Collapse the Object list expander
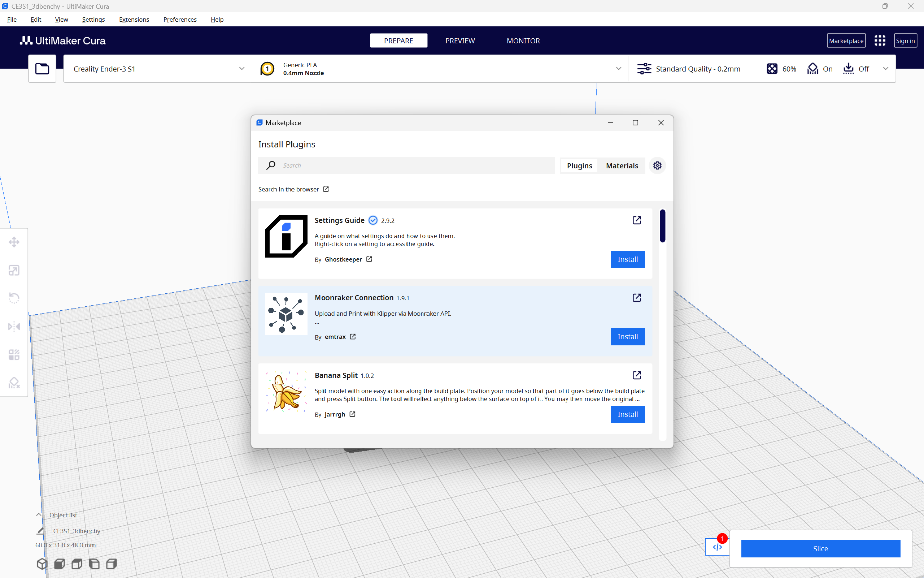 pyautogui.click(x=39, y=515)
